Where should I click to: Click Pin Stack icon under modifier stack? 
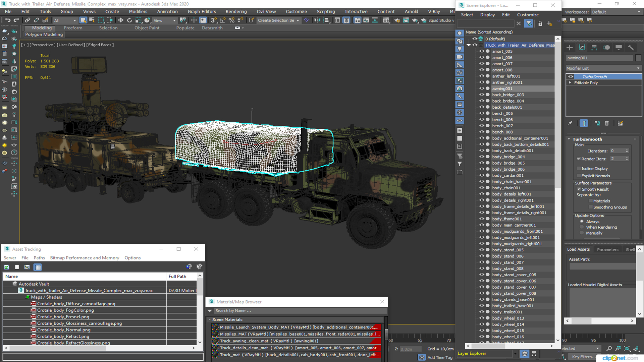tap(570, 123)
